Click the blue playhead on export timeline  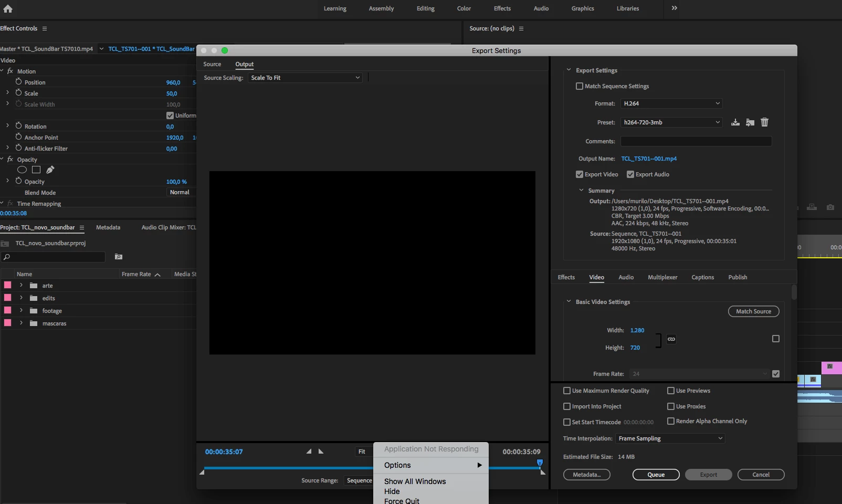[x=540, y=463]
